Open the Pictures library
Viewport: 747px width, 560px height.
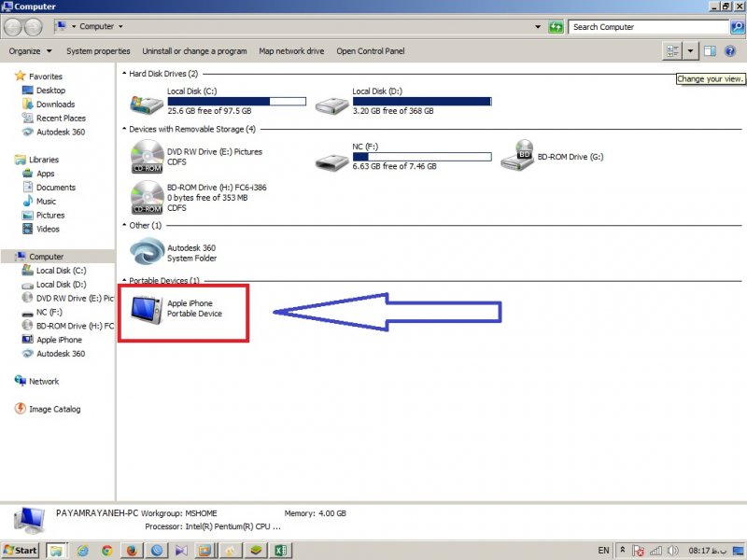coord(50,215)
